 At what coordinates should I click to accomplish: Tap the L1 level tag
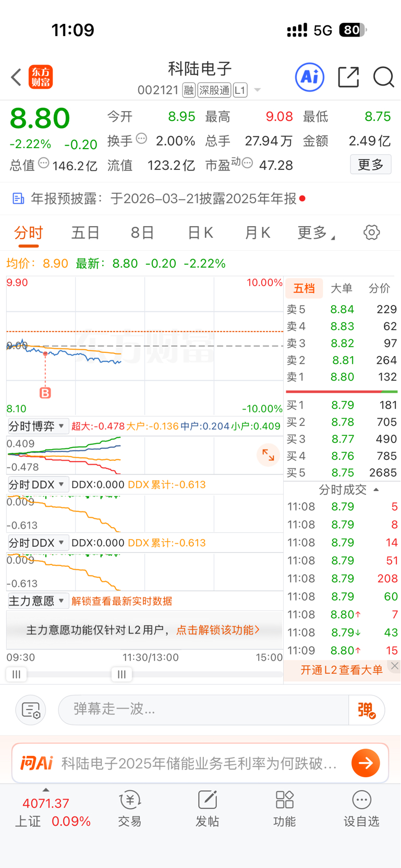pyautogui.click(x=240, y=90)
